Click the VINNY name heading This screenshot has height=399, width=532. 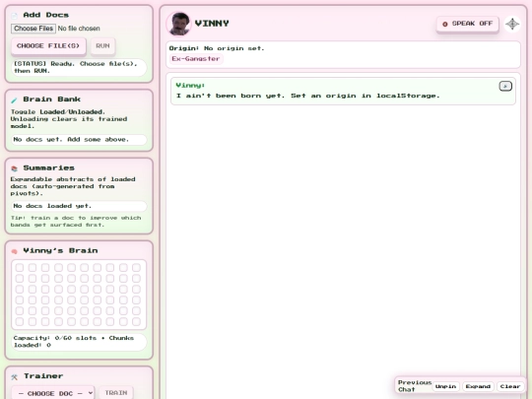(x=212, y=24)
